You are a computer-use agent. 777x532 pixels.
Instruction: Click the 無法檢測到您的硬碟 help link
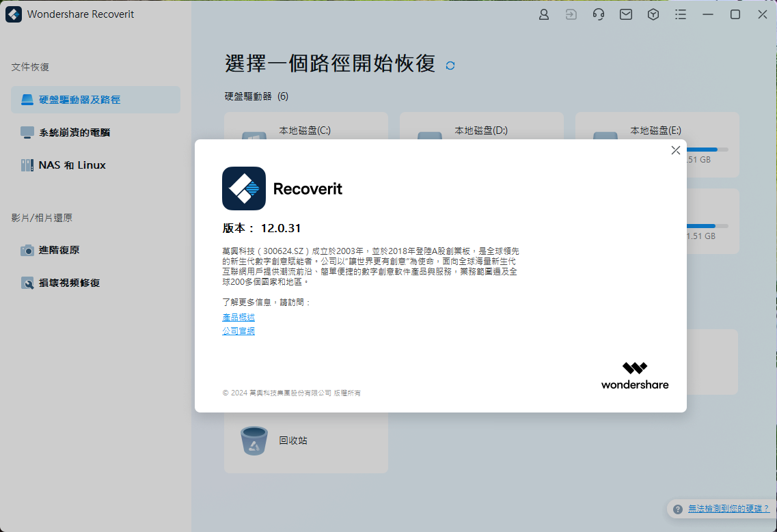(728, 509)
